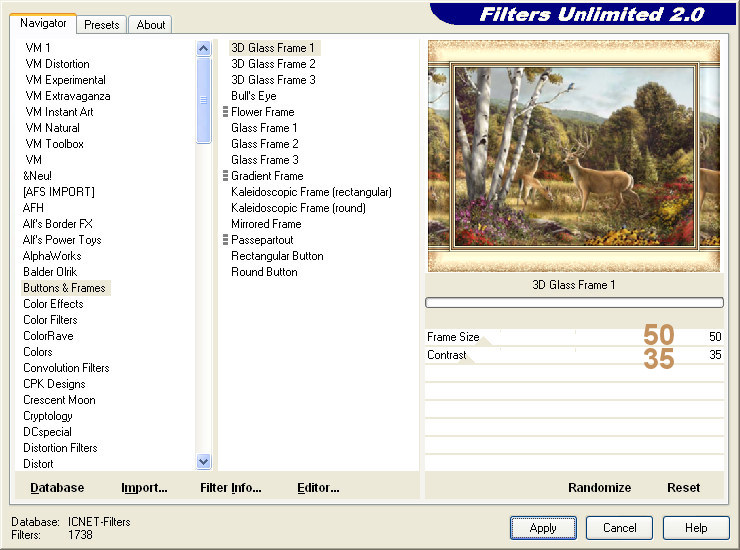Select the Cryptology category
The width and height of the screenshot is (740, 550).
(48, 417)
